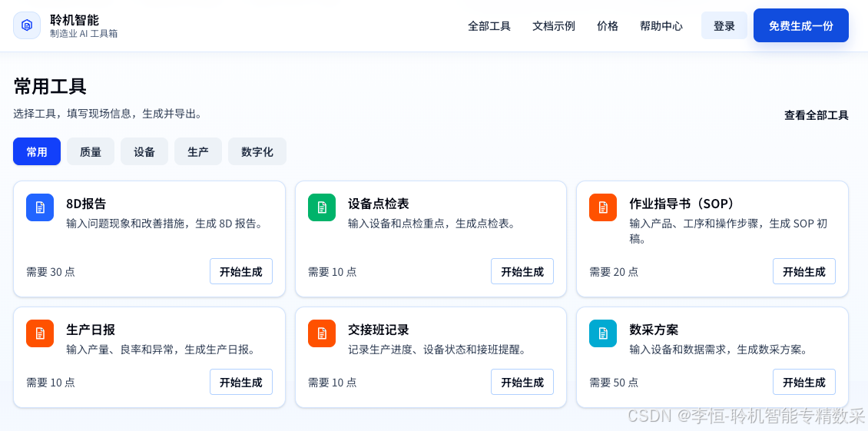The image size is (868, 431).
Task: Click the 登录 button
Action: (724, 25)
